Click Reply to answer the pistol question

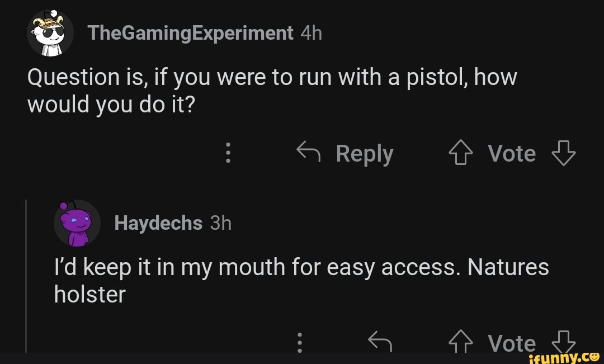[x=364, y=153]
